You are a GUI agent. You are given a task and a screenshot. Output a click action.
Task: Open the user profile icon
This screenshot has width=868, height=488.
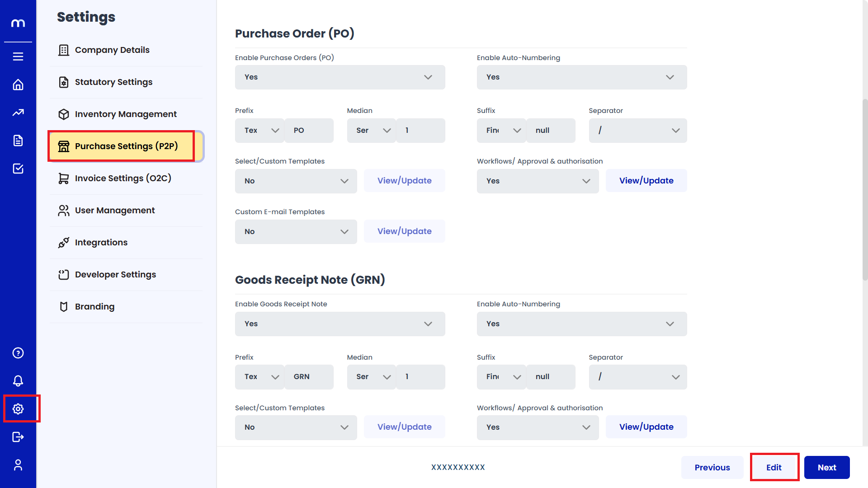[18, 465]
